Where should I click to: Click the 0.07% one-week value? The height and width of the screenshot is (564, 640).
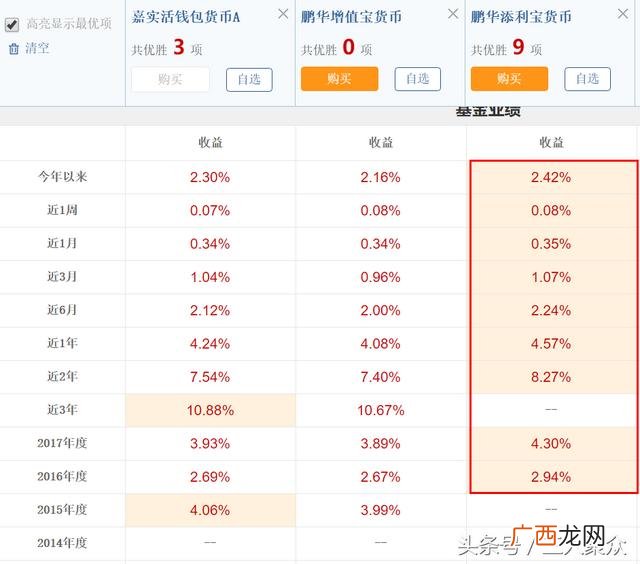pyautogui.click(x=210, y=211)
